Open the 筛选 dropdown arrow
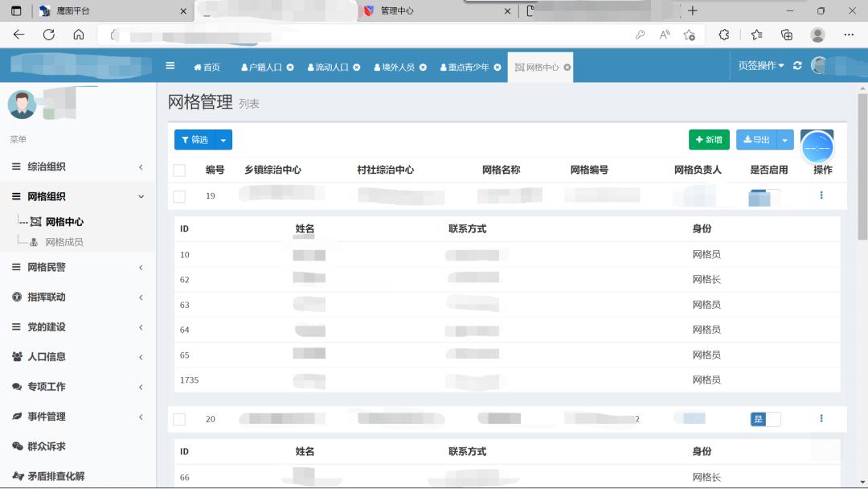This screenshot has height=489, width=868. pos(223,139)
